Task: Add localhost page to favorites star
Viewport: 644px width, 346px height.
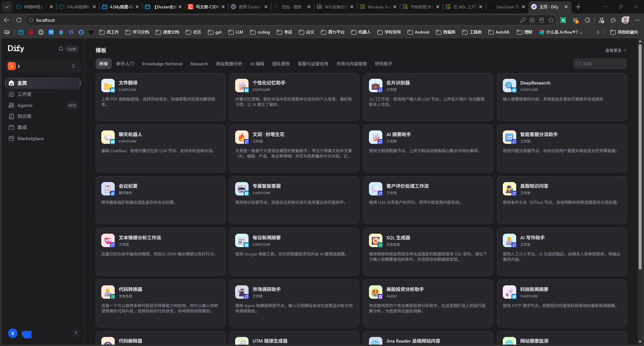Action: (x=551, y=20)
